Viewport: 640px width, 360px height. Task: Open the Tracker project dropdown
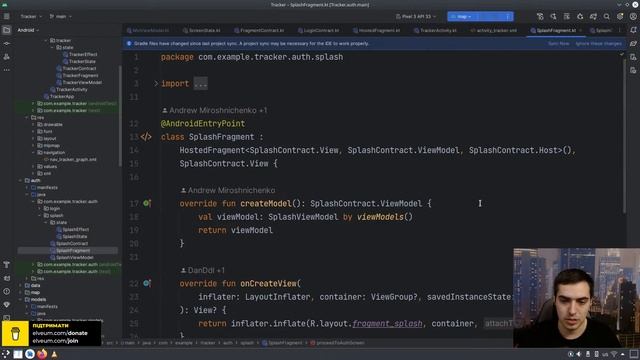pyautogui.click(x=31, y=16)
